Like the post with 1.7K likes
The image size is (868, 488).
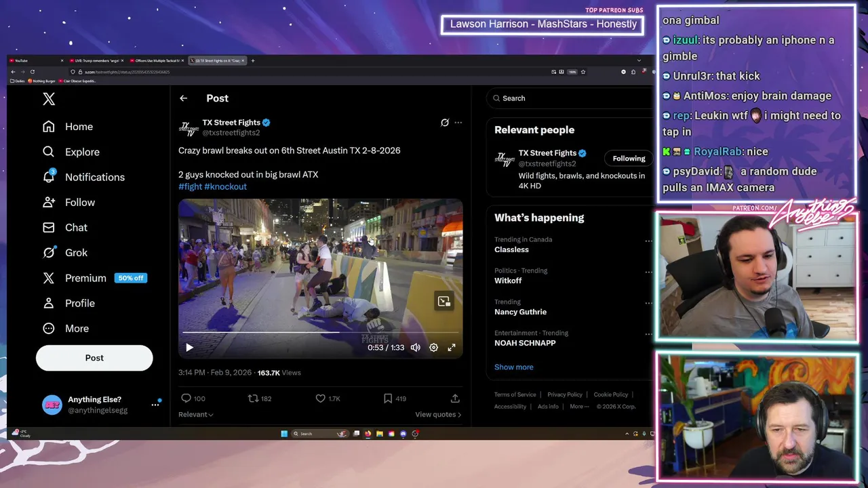(x=320, y=399)
